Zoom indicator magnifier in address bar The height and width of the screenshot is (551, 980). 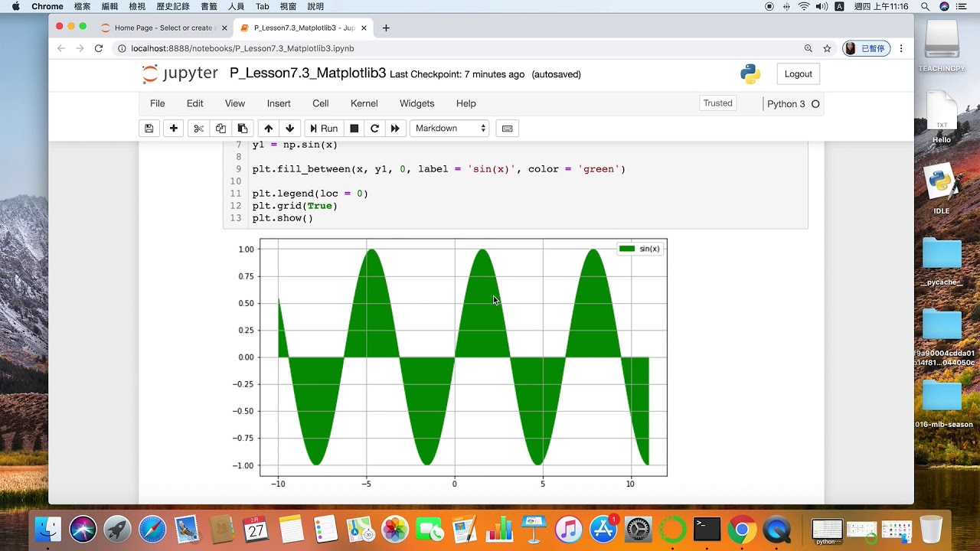tap(808, 48)
